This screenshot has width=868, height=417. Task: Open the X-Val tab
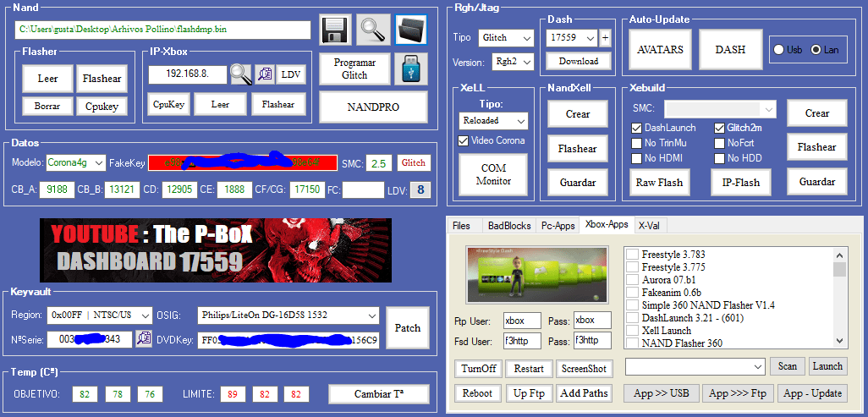pos(651,226)
